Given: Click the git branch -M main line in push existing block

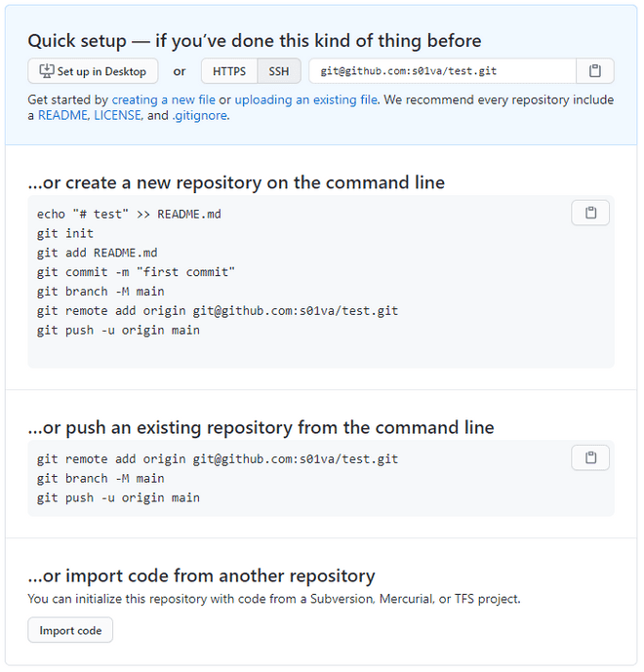Looking at the screenshot, I should [x=101, y=479].
